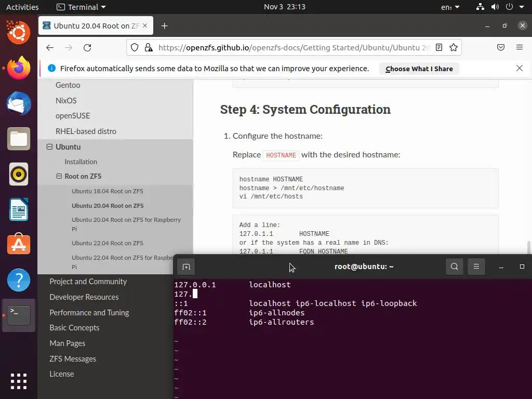Open the License link
This screenshot has height=399, width=532.
(62, 374)
